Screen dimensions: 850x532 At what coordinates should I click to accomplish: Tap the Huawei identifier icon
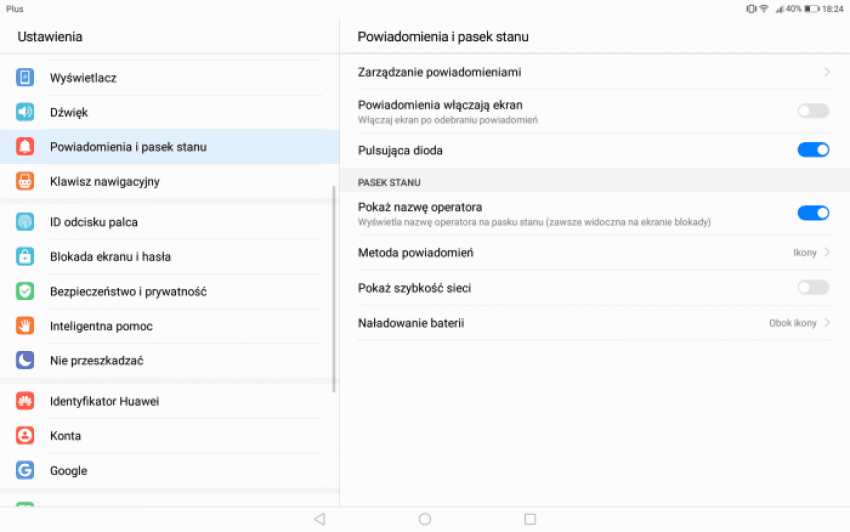click(x=25, y=401)
